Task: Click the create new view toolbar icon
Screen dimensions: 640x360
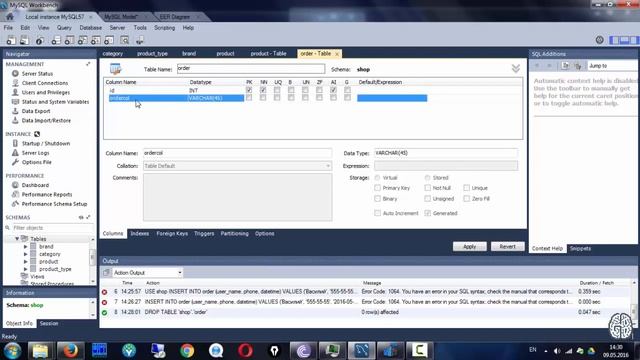Action: pos(82,40)
